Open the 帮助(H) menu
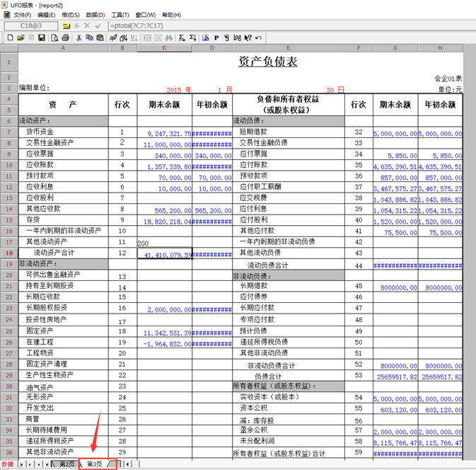This screenshot has width=476, height=470. [172, 15]
